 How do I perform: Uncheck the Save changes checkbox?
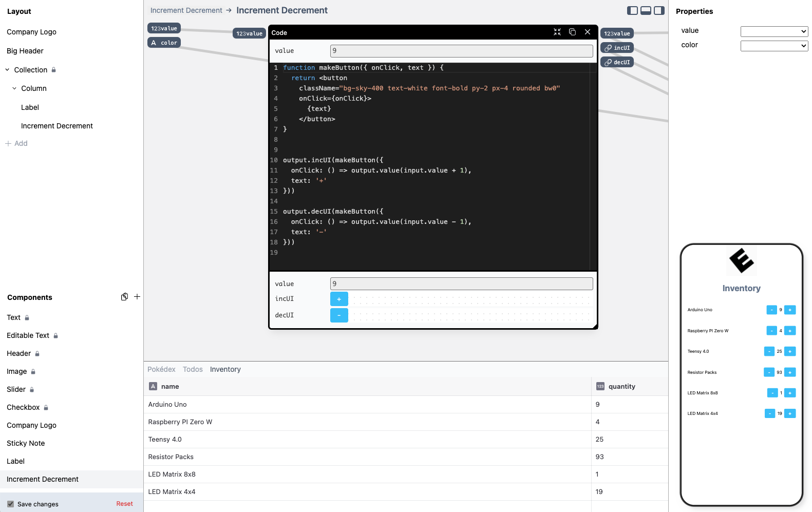(11, 504)
